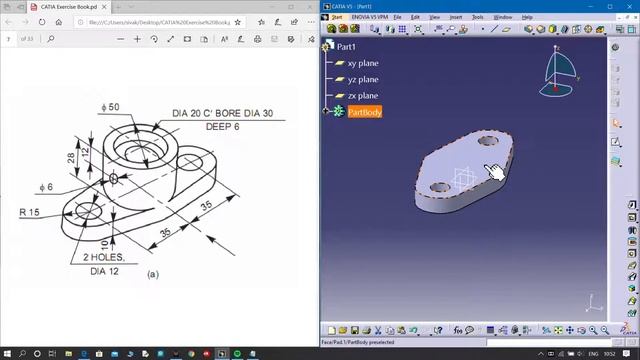Viewport: 640px width, 360px height.
Task: Refresh the browser PDF page
Action: (x=42, y=22)
